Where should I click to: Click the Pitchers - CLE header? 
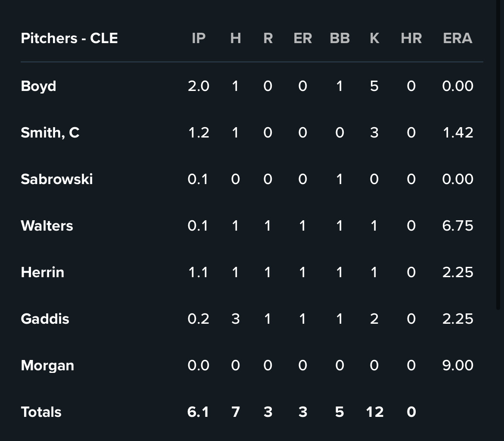coord(69,38)
